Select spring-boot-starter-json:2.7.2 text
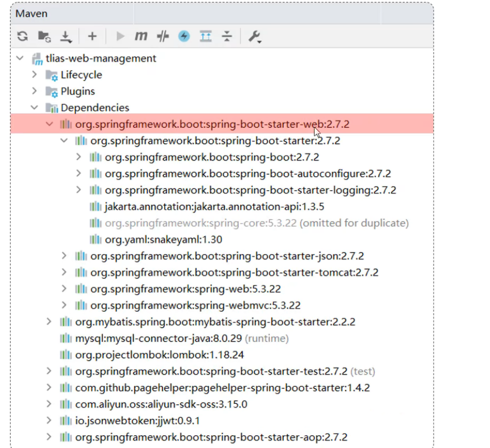490x448 pixels. pos(227,256)
